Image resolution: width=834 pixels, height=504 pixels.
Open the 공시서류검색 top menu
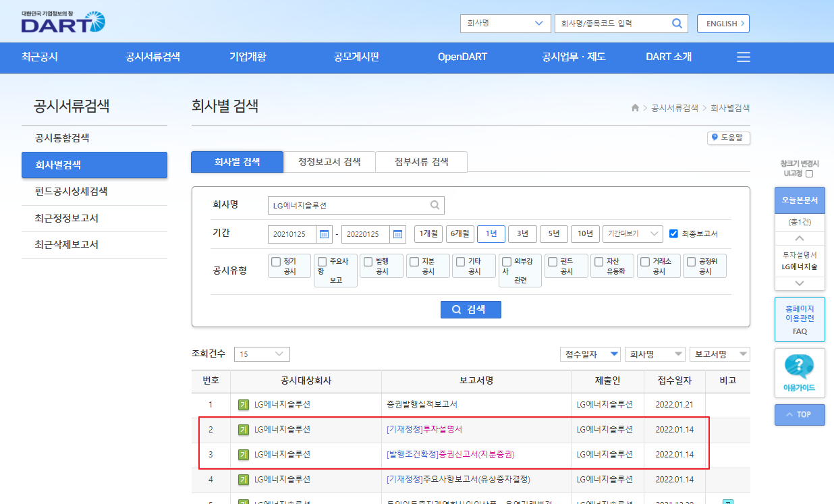click(153, 57)
